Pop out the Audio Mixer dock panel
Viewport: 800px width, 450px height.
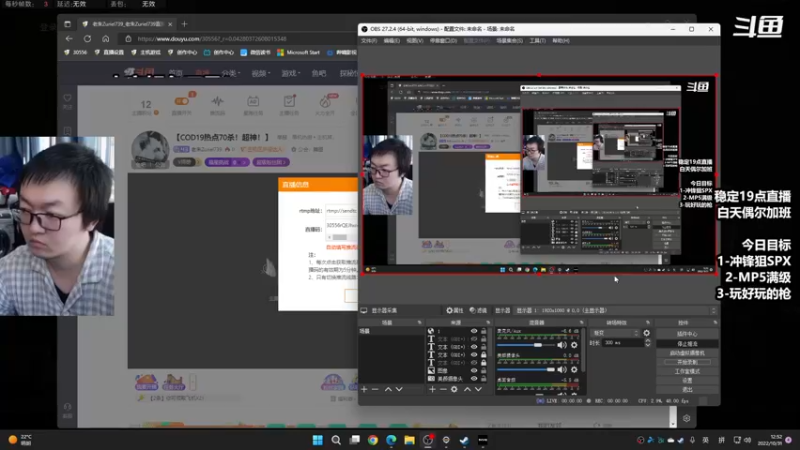point(582,322)
